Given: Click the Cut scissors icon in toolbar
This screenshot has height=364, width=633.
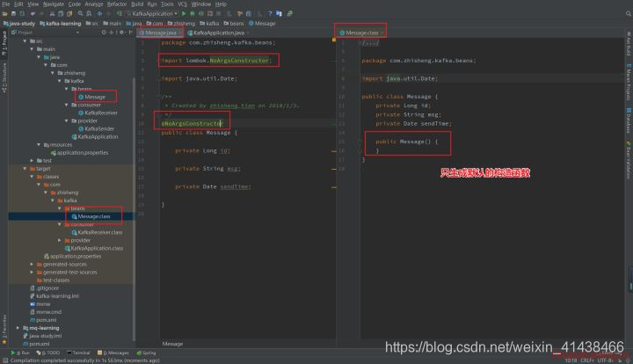Looking at the screenshot, I should (52, 14).
